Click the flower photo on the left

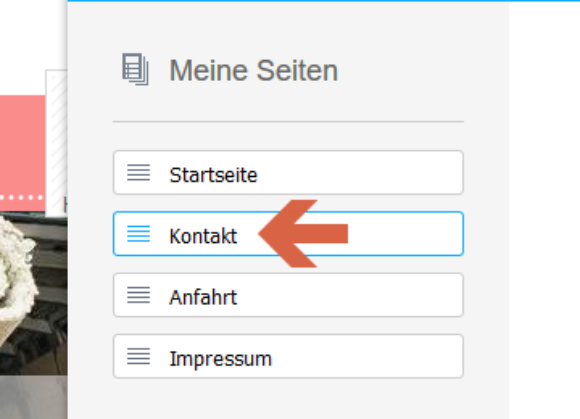(33, 294)
